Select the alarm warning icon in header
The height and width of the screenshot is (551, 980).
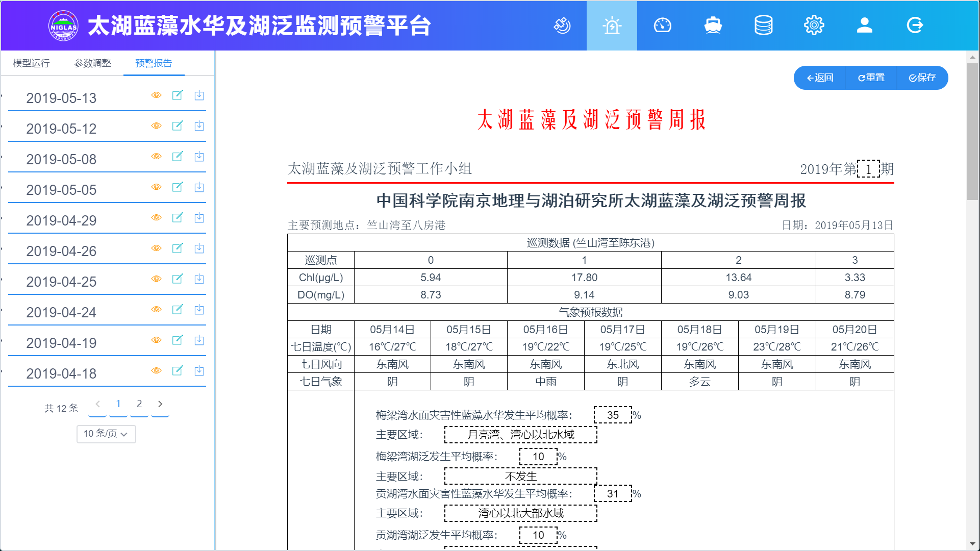(x=612, y=25)
